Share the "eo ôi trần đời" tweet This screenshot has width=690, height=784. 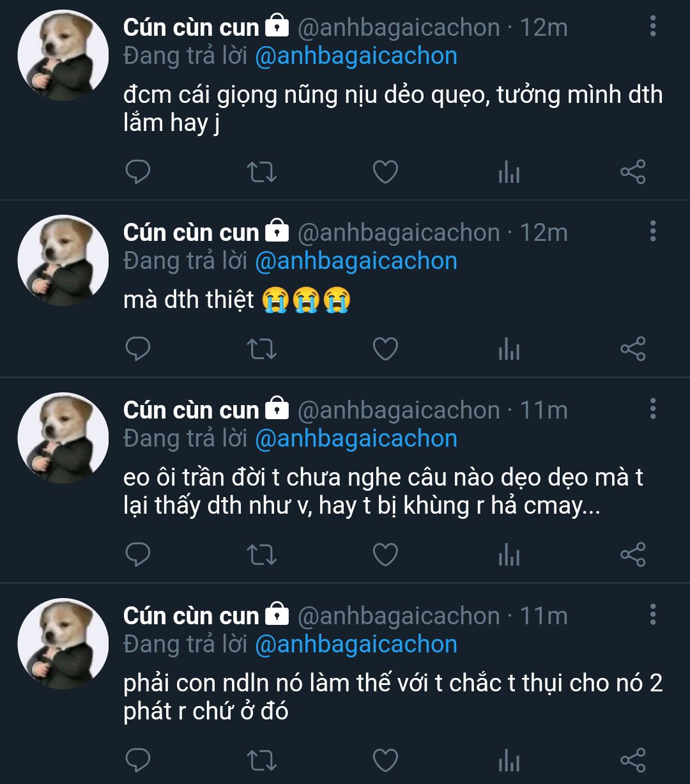point(632,555)
